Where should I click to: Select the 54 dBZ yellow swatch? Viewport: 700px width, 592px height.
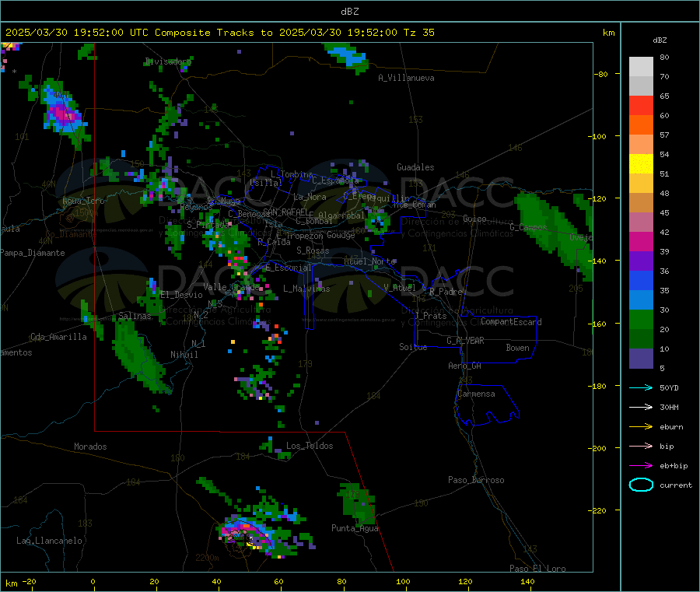click(641, 164)
